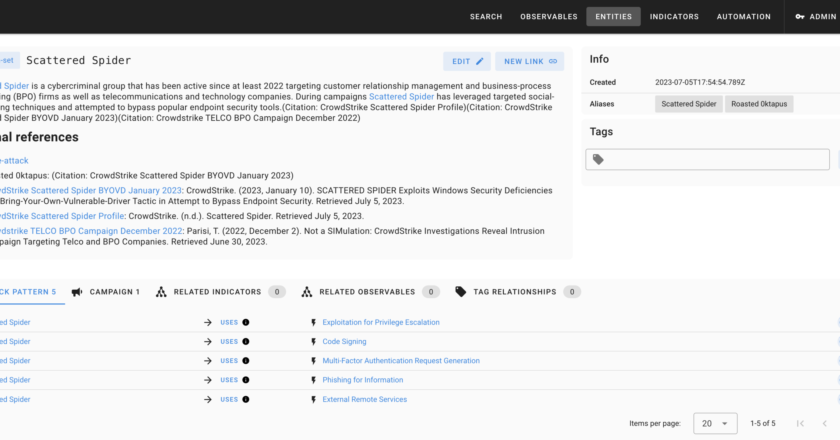Click info icon in Code Signing row
The height and width of the screenshot is (440, 840).
point(246,341)
